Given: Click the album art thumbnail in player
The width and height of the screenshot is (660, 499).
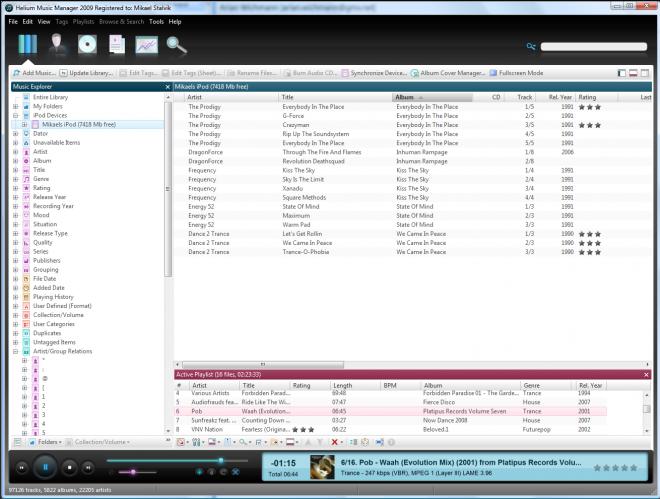Looking at the screenshot, I should click(322, 467).
